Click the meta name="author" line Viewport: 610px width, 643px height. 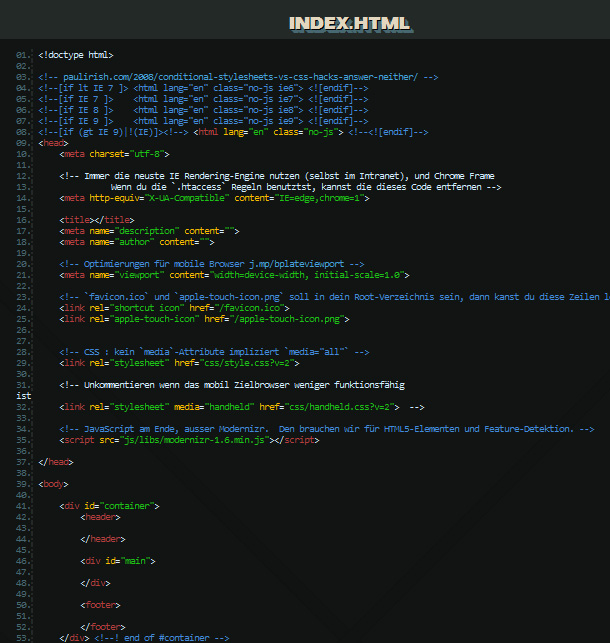coord(137,242)
